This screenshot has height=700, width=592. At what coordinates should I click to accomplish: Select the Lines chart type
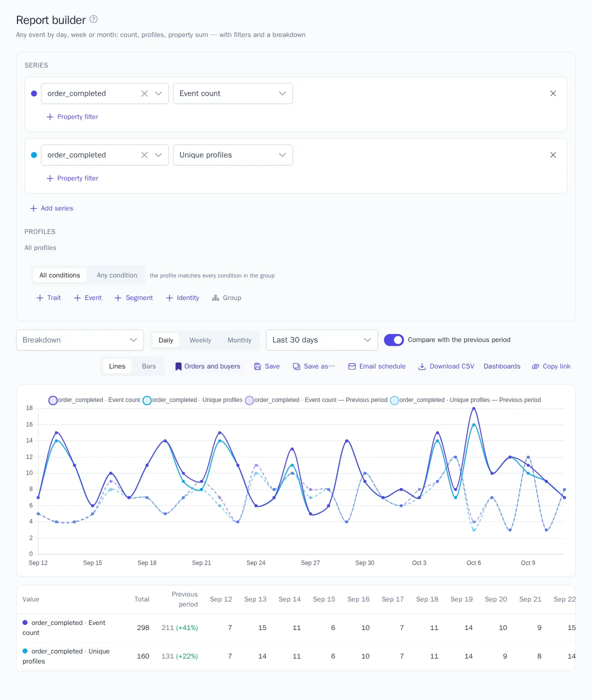pos(117,366)
